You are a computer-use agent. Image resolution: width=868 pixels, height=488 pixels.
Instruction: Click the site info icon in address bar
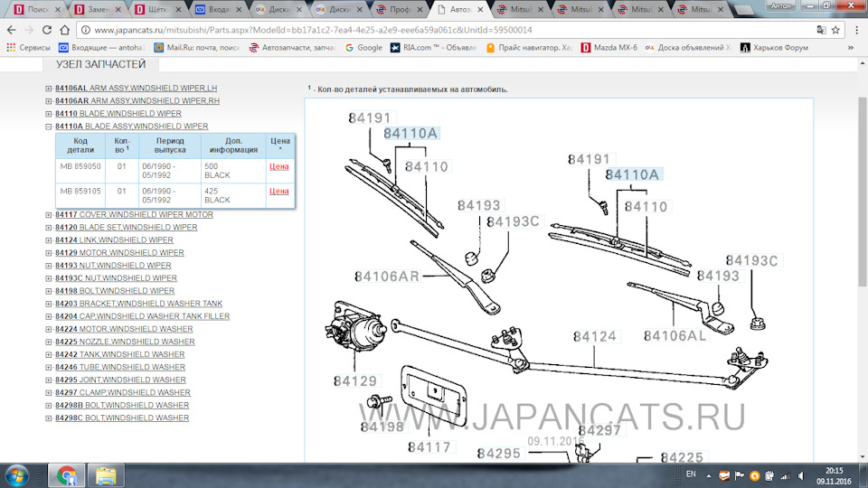click(86, 30)
